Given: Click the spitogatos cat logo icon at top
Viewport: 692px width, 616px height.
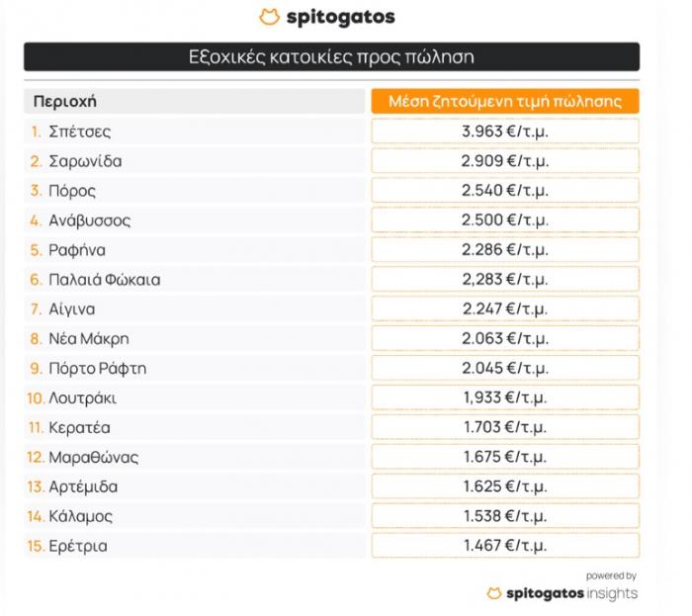Looking at the screenshot, I should click(269, 17).
